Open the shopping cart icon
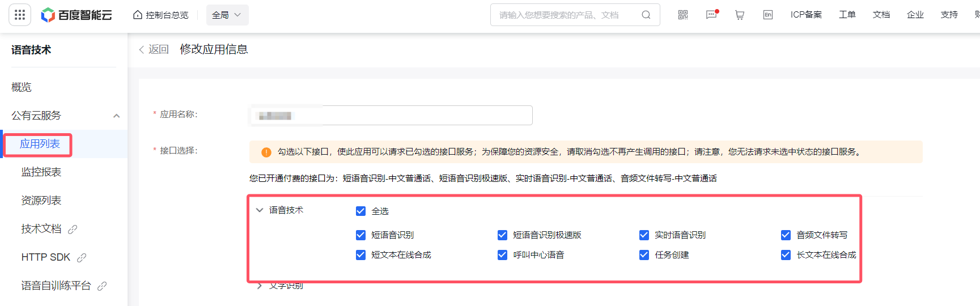This screenshot has width=980, height=306. [x=740, y=15]
